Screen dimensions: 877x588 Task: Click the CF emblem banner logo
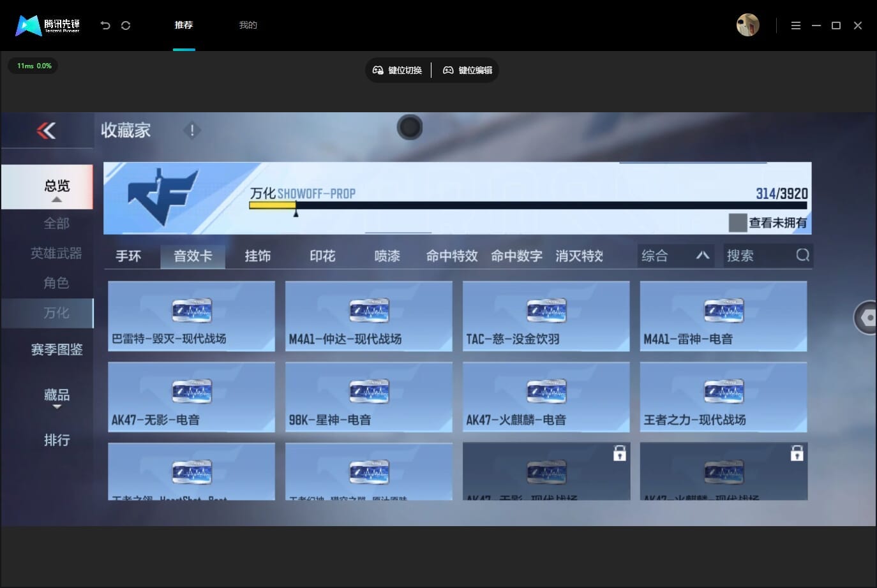tap(163, 197)
